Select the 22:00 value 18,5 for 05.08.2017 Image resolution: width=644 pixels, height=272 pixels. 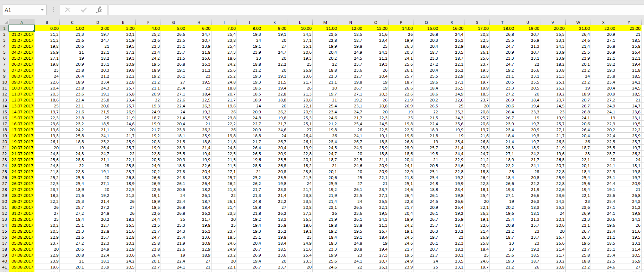[x=604, y=243]
